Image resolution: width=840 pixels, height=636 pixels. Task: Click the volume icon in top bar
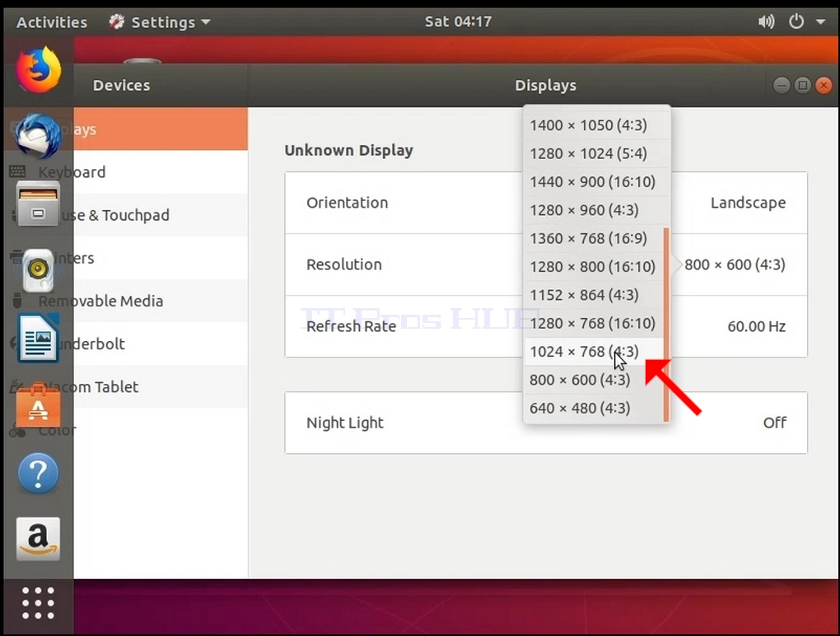(x=767, y=22)
